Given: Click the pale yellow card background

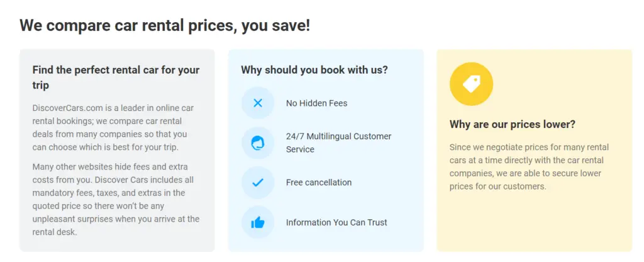Looking at the screenshot, I should pyautogui.click(x=535, y=222).
